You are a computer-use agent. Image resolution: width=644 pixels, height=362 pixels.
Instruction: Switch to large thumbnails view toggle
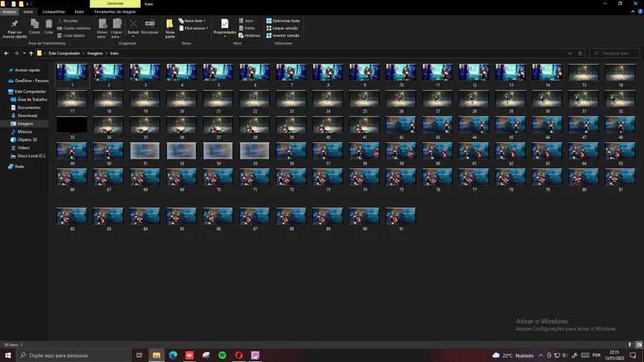[x=639, y=345]
